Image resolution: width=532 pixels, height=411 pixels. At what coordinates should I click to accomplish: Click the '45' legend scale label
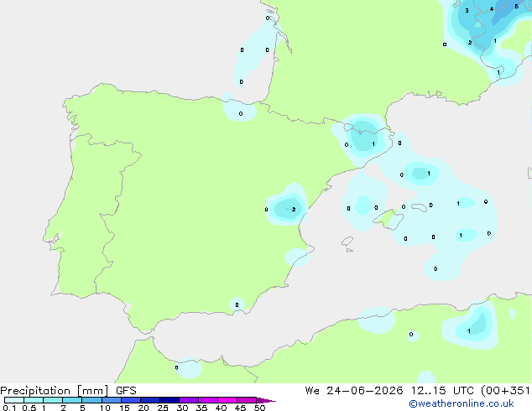click(240, 408)
